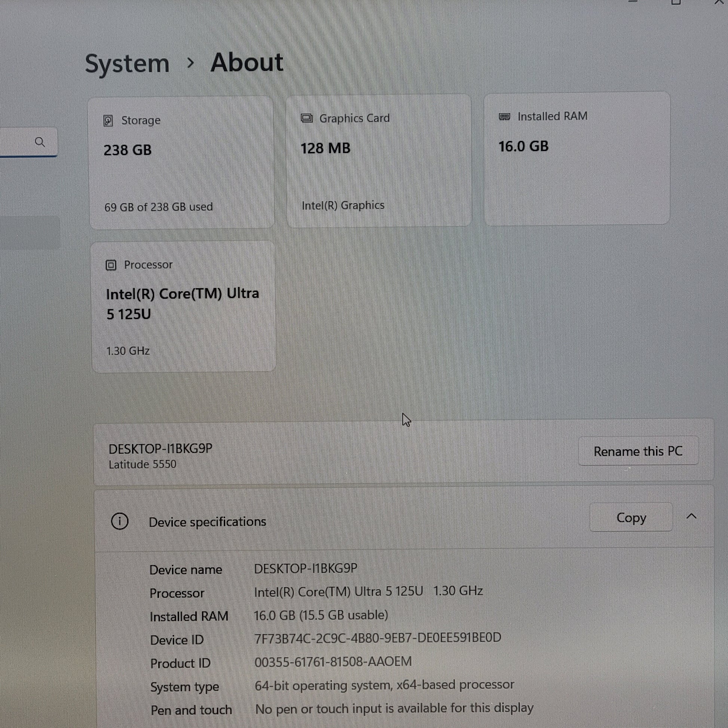The image size is (728, 728).
Task: Click the Device ID value text
Action: 377,638
